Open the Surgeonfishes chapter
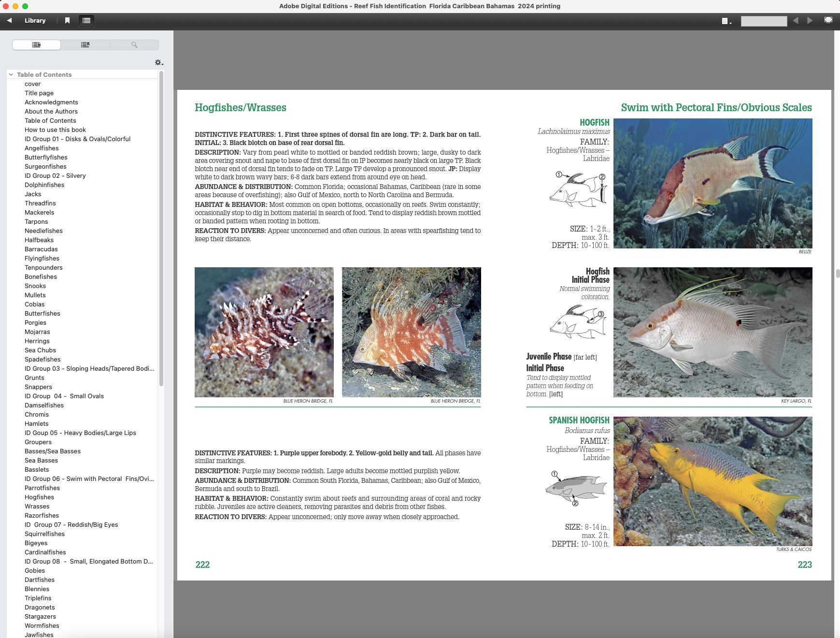The image size is (840, 638). pos(45,166)
